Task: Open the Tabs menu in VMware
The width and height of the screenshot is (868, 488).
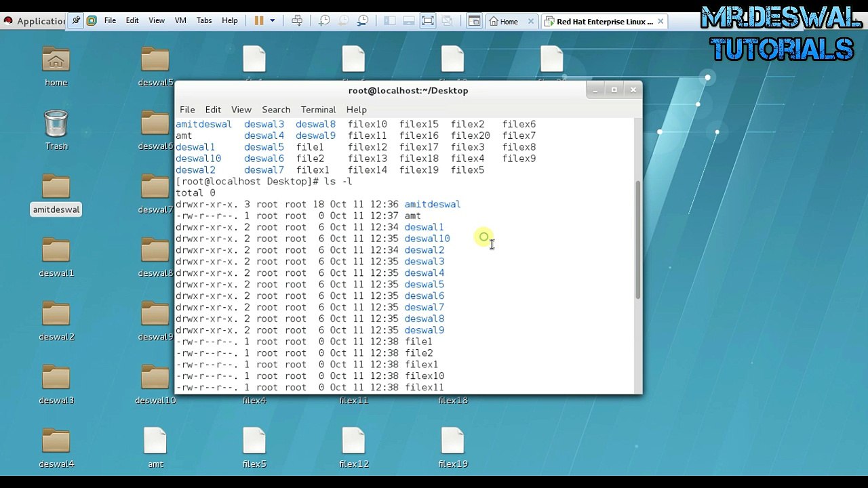Action: pos(204,21)
